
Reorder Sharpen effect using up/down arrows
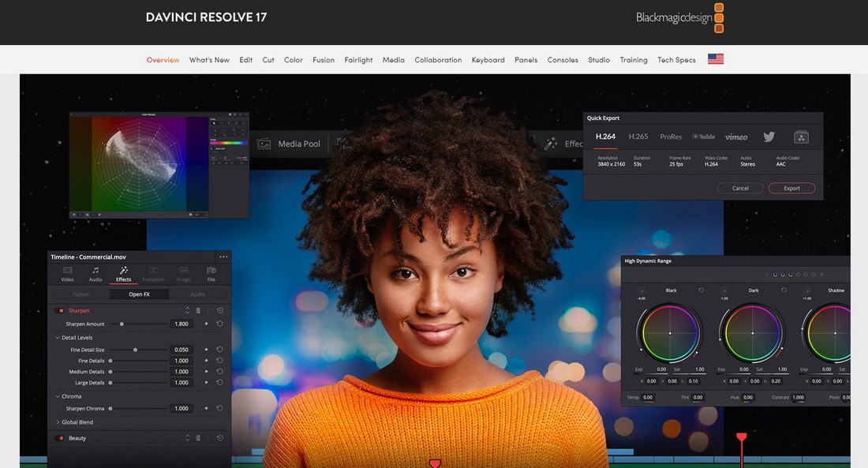(x=187, y=311)
